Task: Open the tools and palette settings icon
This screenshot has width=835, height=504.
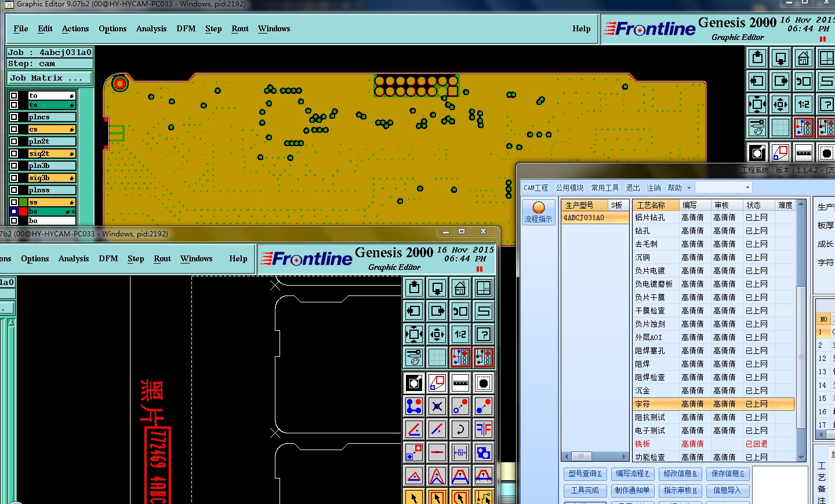Action: click(x=414, y=357)
